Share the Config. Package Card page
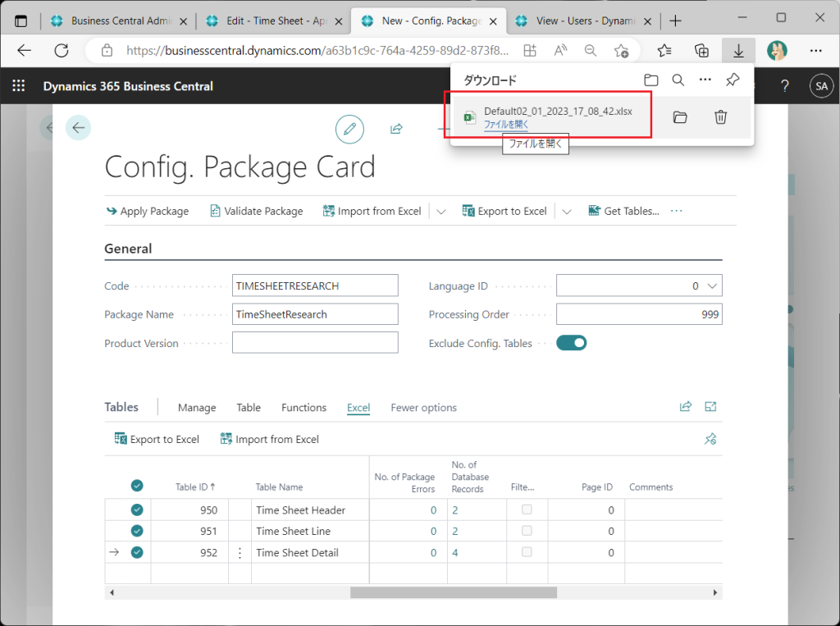This screenshot has height=626, width=840. (x=396, y=129)
